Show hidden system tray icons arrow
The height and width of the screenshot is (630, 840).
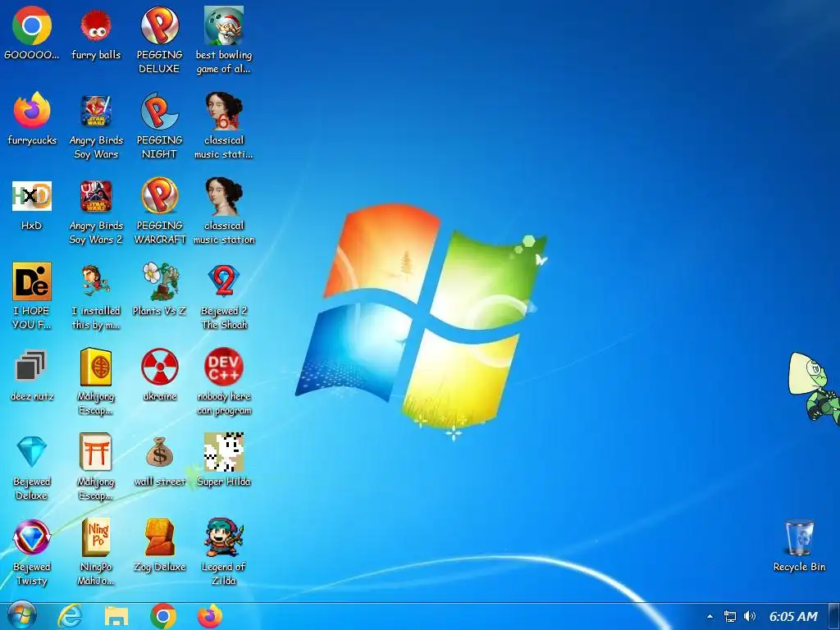point(710,617)
